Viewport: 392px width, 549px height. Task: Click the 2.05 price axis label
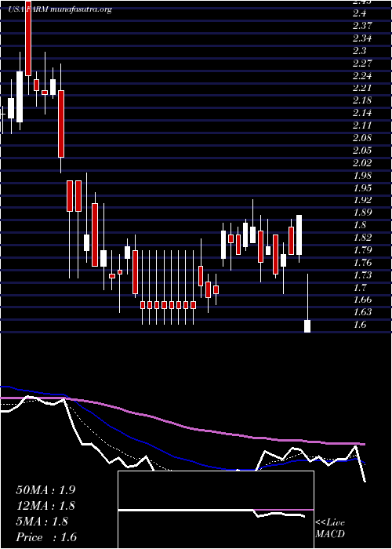362,151
